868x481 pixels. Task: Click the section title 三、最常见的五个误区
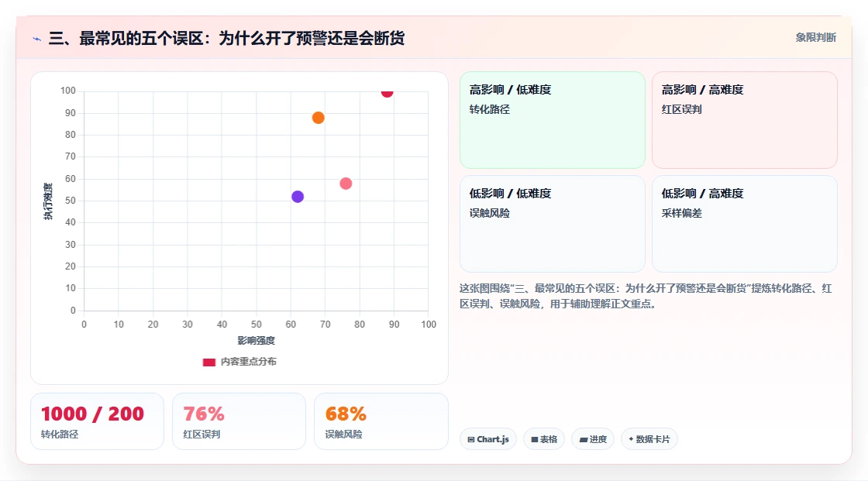click(x=226, y=38)
